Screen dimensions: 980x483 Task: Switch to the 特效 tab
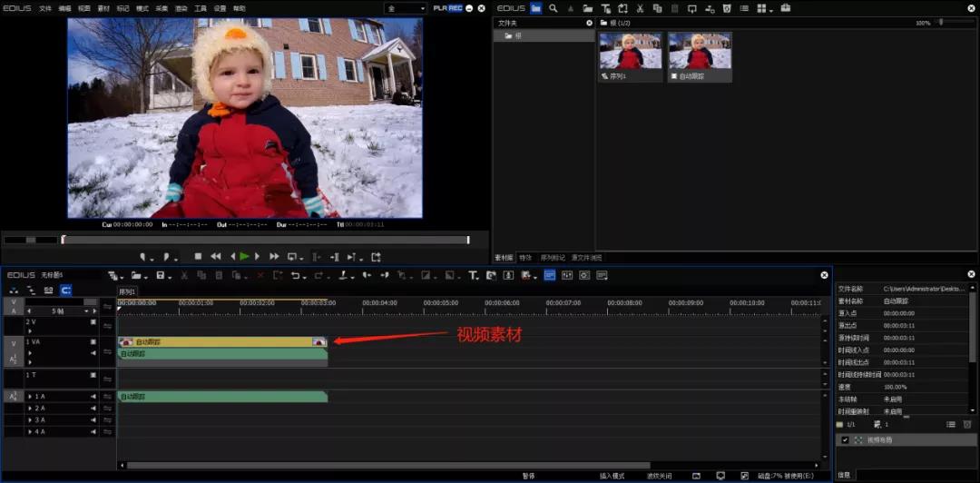525,258
